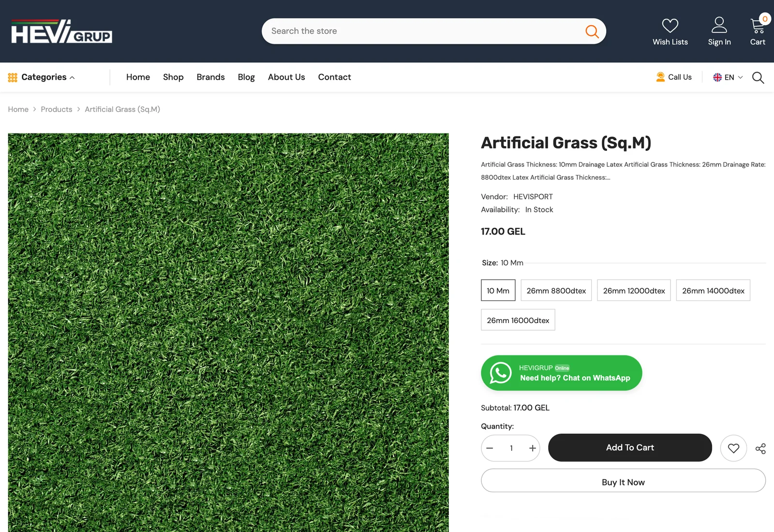Click the Subtotal: 17.00 GEL text
The height and width of the screenshot is (532, 774).
515,408
